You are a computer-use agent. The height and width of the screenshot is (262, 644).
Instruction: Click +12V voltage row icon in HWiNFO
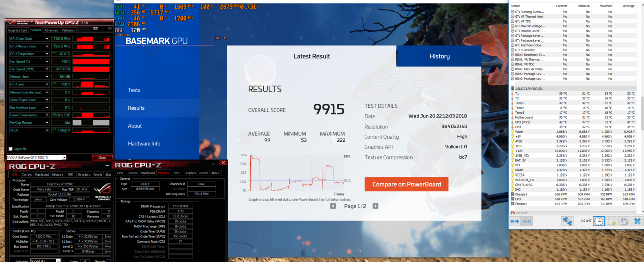[x=512, y=151]
